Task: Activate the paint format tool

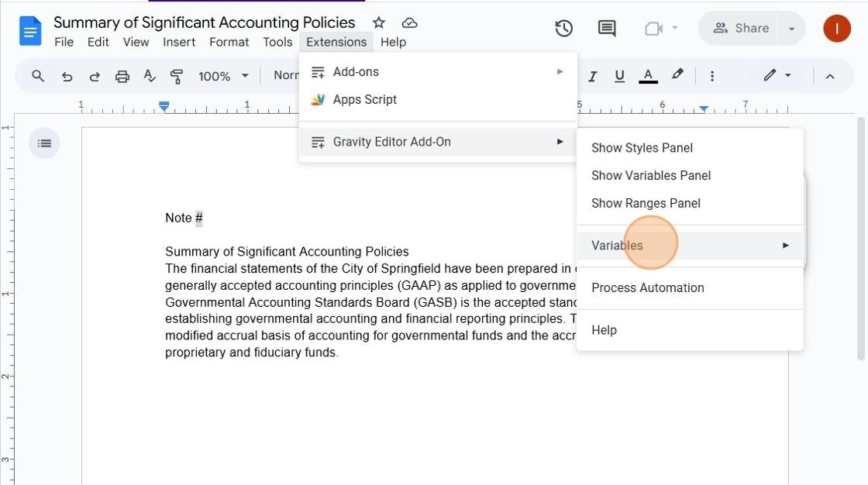Action: (177, 77)
